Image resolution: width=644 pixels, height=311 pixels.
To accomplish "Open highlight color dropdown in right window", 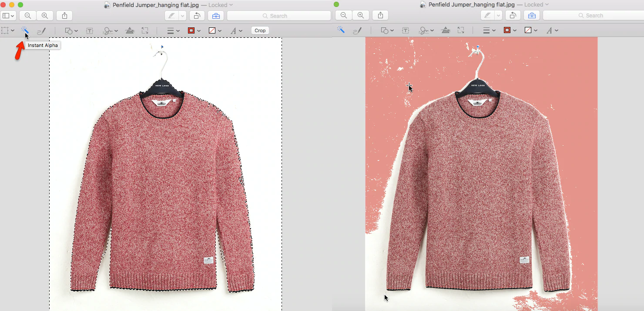I will 498,15.
